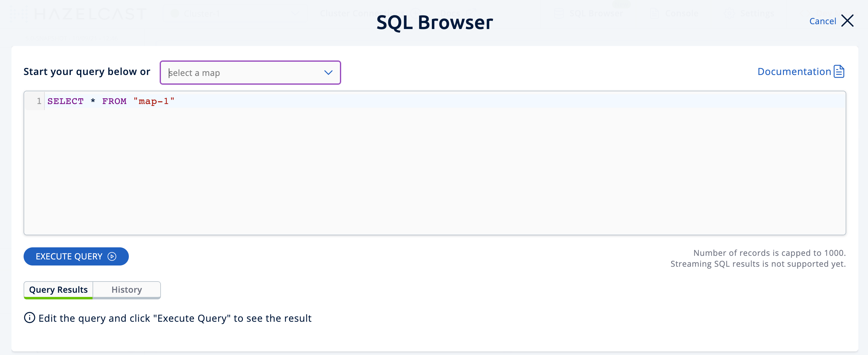Switch to the History tab
Screen dimensions: 868x355
pyautogui.click(x=126, y=290)
